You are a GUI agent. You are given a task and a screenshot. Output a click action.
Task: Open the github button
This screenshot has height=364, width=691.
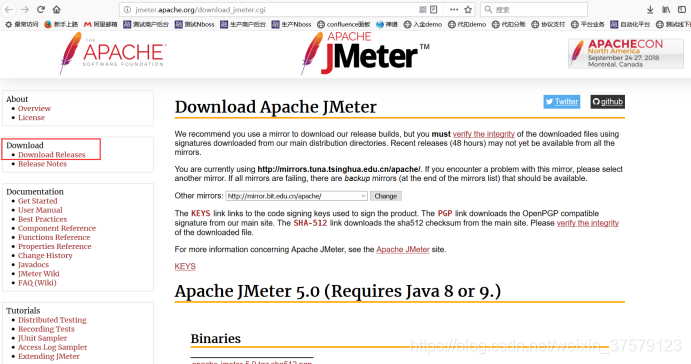(x=607, y=102)
